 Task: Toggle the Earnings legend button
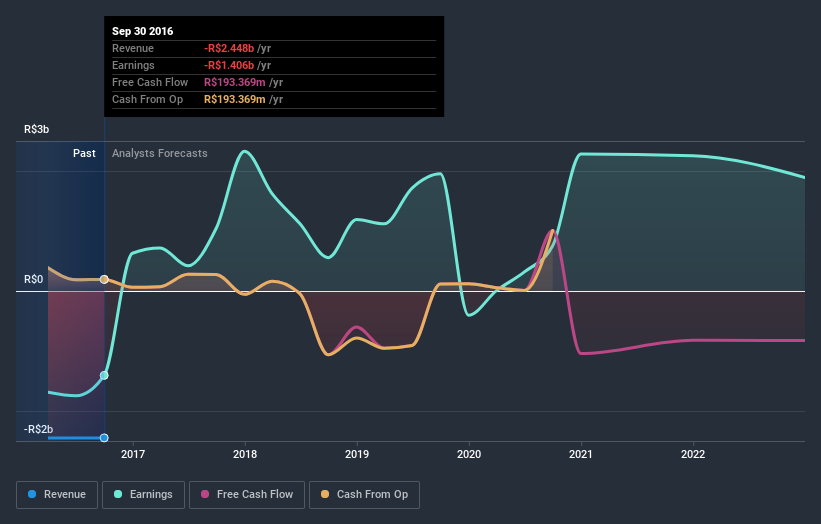143,495
